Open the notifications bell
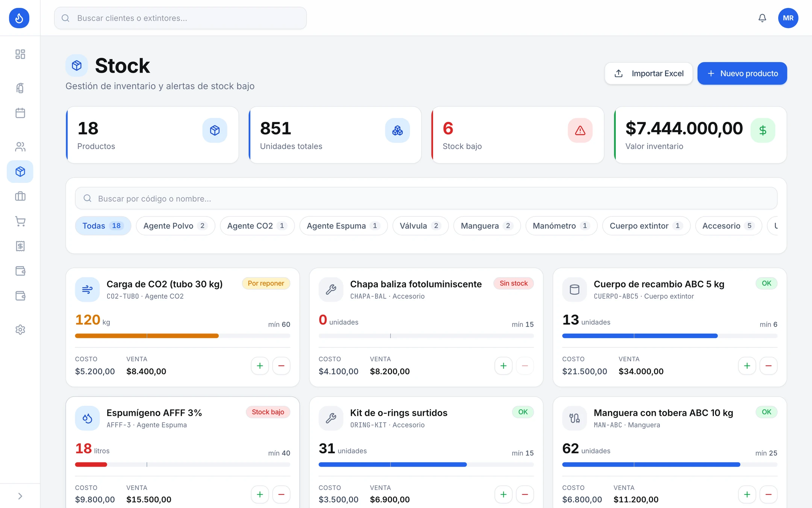812x508 pixels. coord(762,18)
